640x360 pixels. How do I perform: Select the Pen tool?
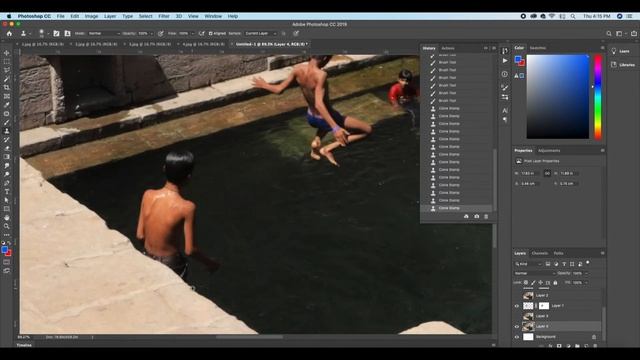[7, 183]
